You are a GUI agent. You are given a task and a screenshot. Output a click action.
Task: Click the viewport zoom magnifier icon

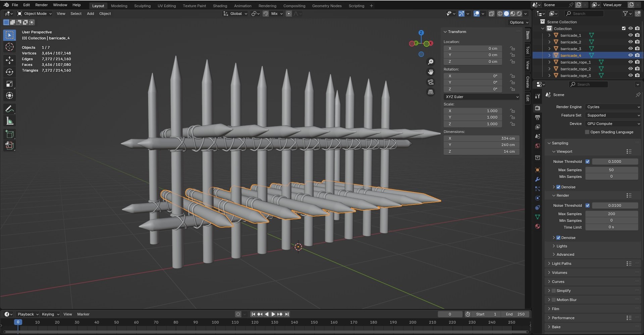pos(431,62)
